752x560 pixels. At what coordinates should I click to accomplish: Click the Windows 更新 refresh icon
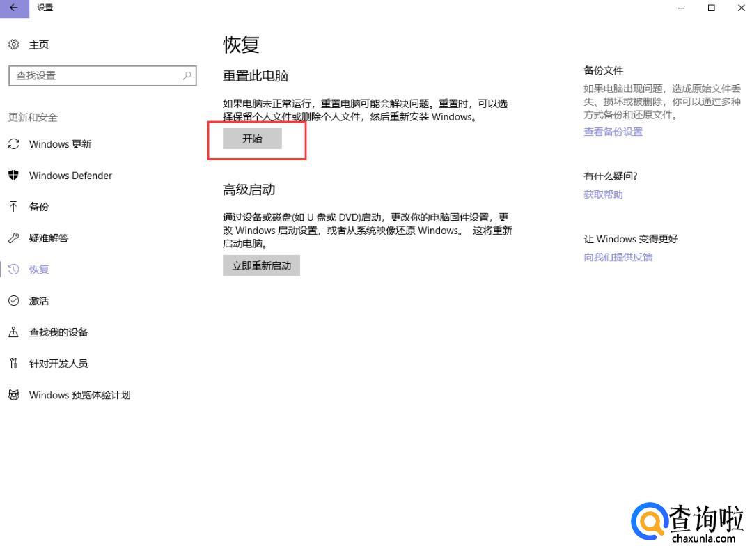click(14, 144)
